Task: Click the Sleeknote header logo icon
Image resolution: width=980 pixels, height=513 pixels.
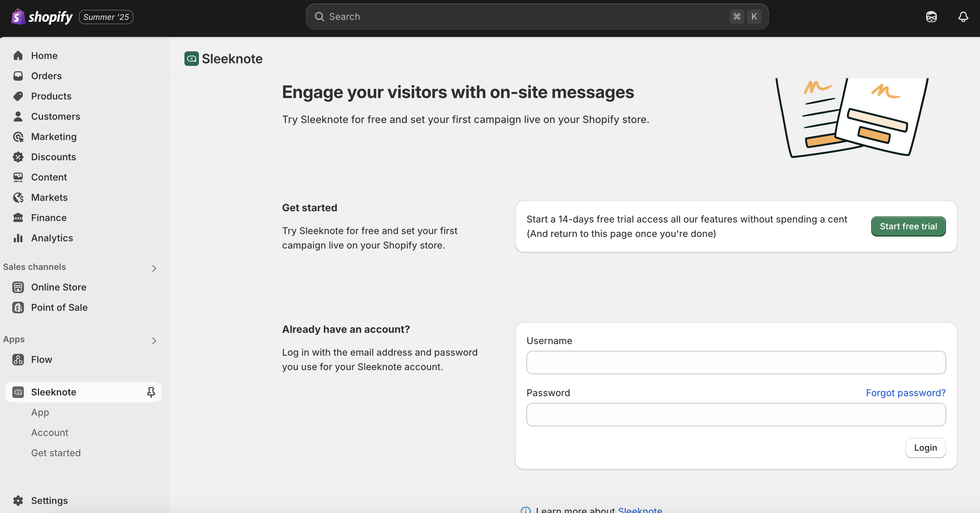Action: click(x=191, y=59)
